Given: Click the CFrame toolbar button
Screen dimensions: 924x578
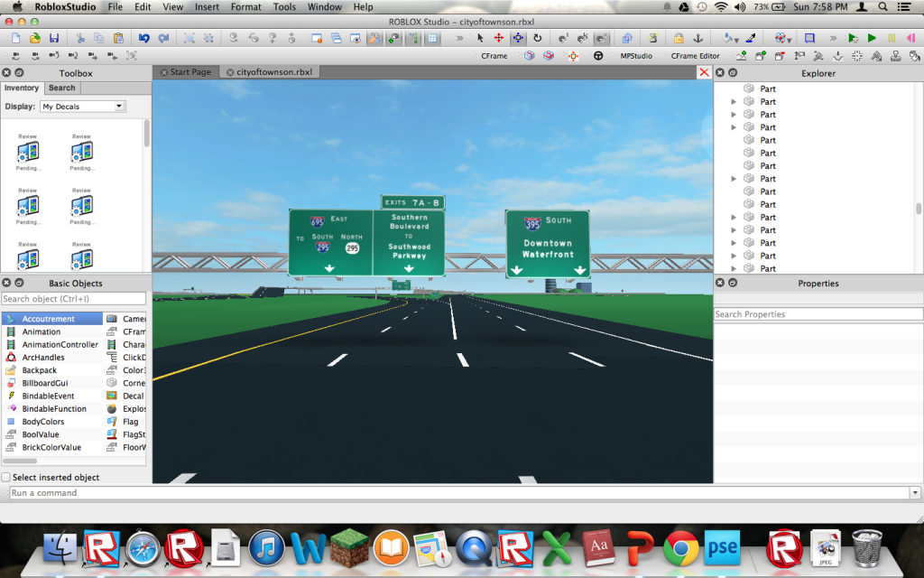Looking at the screenshot, I should pyautogui.click(x=494, y=56).
